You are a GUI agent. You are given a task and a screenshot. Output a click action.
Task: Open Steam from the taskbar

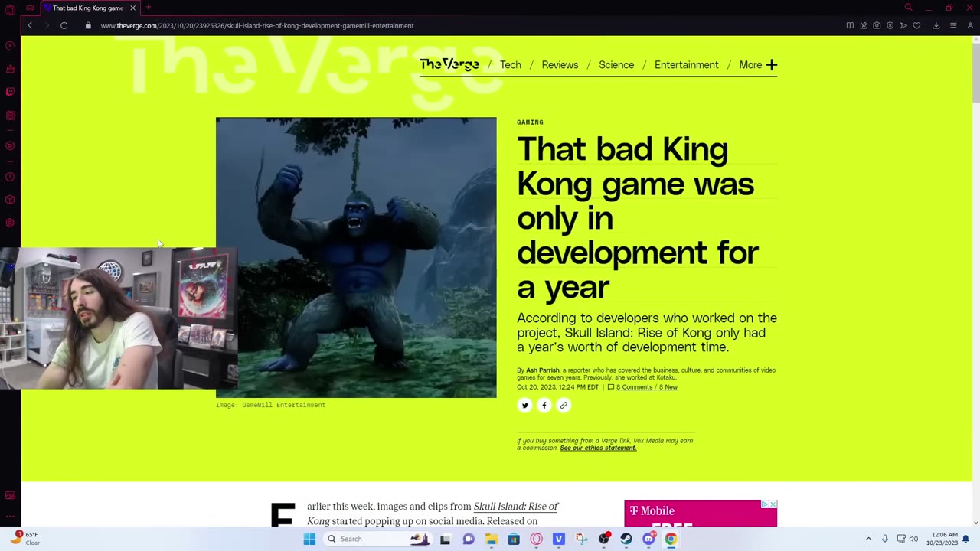tap(626, 539)
